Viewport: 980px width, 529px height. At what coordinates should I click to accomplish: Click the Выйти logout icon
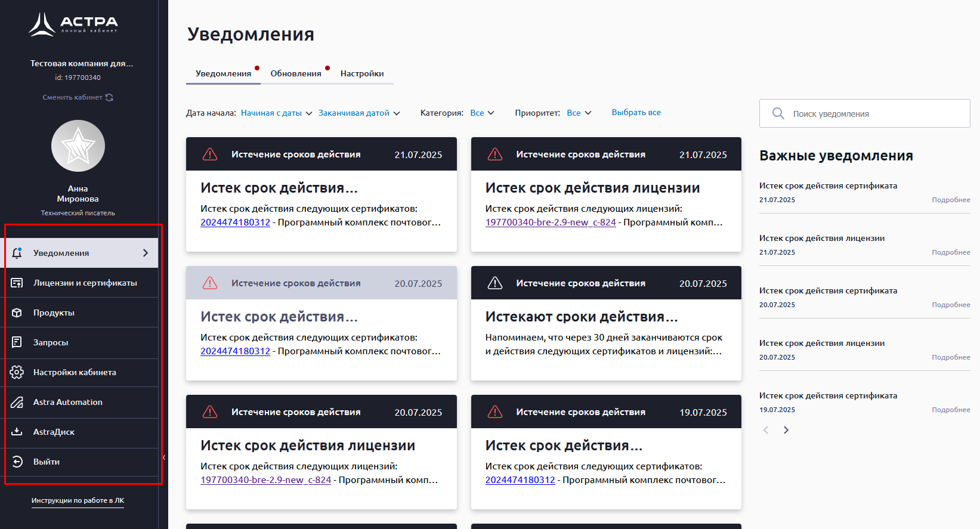[x=17, y=462]
